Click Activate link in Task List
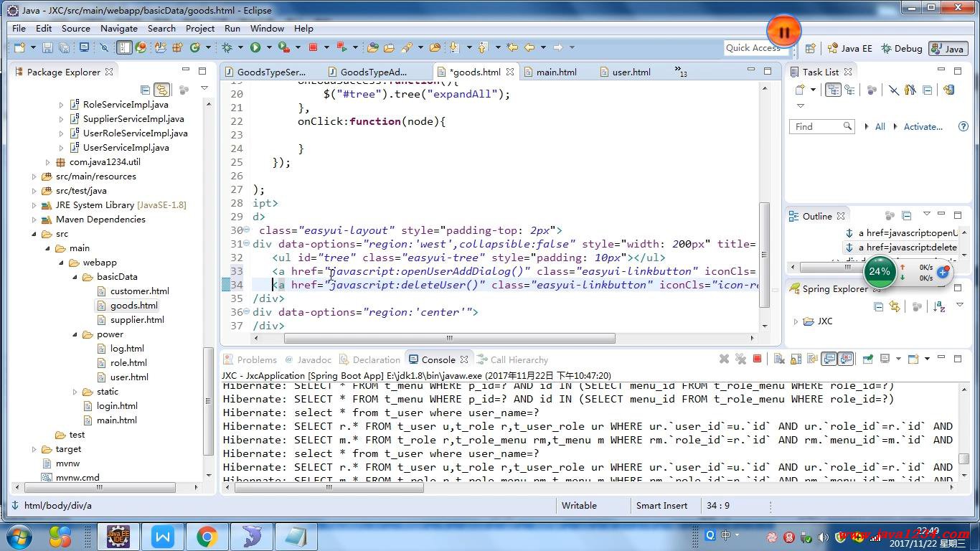This screenshot has width=980, height=551. pos(923,126)
